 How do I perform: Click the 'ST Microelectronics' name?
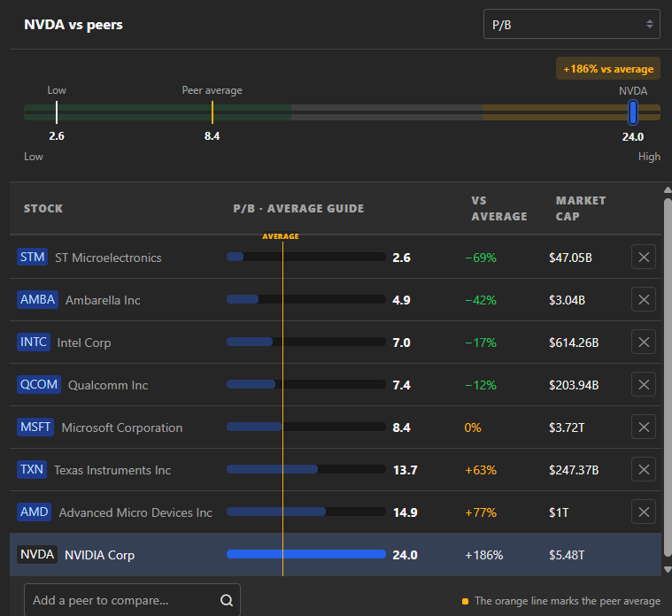tap(108, 258)
